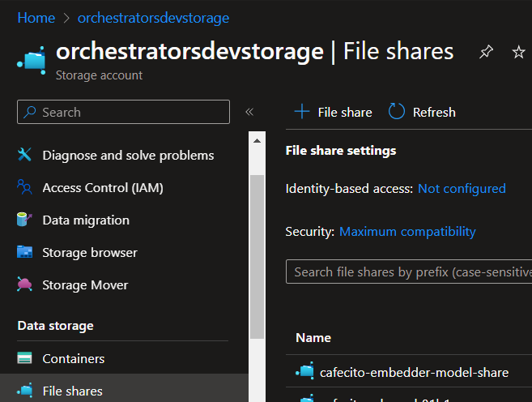This screenshot has height=402, width=532.
Task: Click the Access Control (IAM) people icon
Action: 25,187
